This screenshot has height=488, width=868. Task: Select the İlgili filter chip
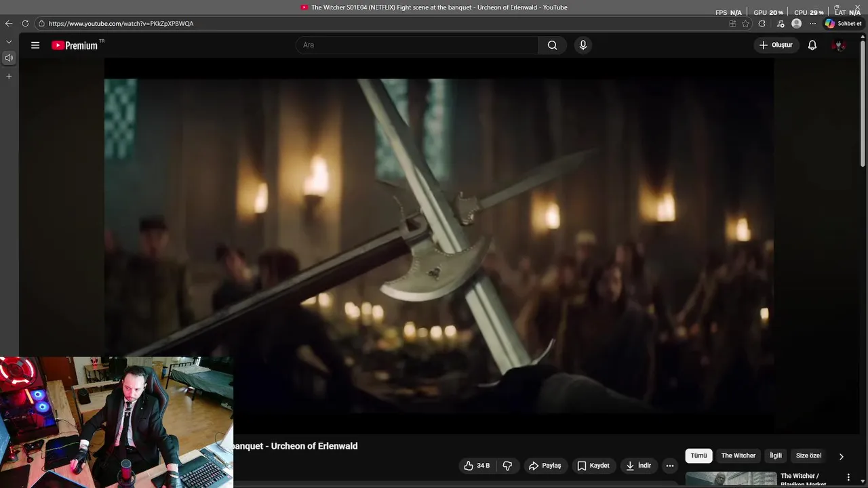(x=776, y=456)
